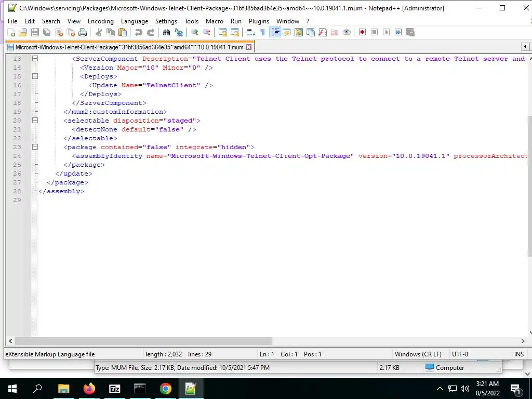Click the Stop recording macro icon

[x=374, y=32]
